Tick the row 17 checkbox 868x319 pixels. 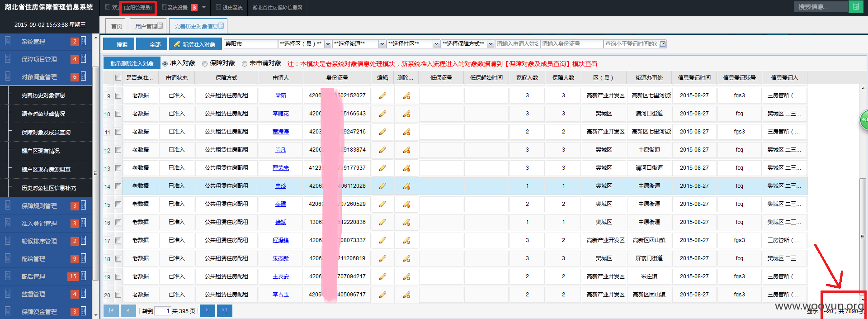(118, 240)
